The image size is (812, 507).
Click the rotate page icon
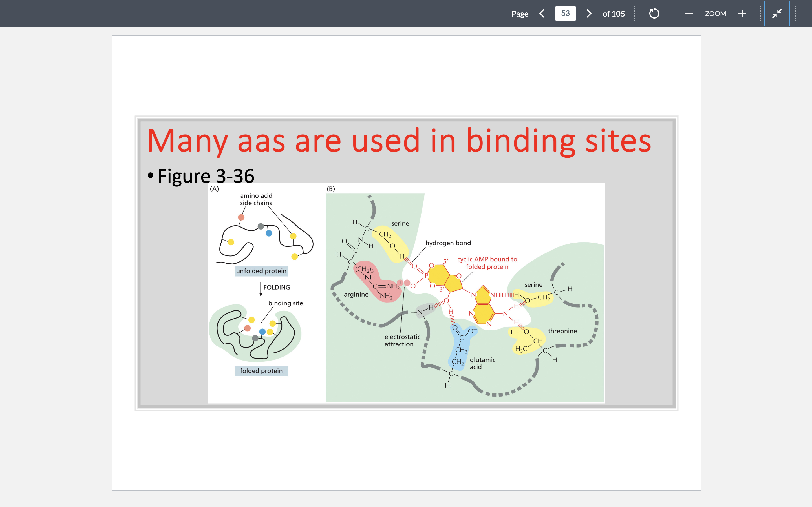(654, 14)
